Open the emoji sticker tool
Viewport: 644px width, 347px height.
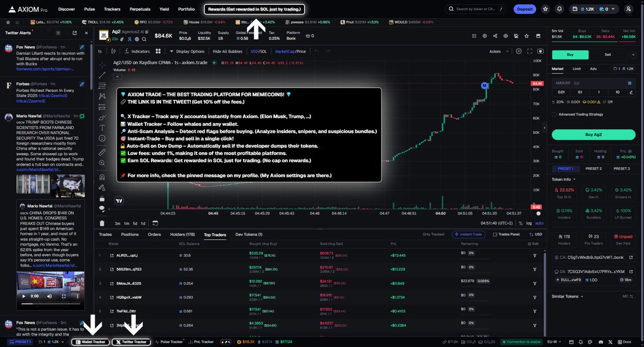[102, 139]
